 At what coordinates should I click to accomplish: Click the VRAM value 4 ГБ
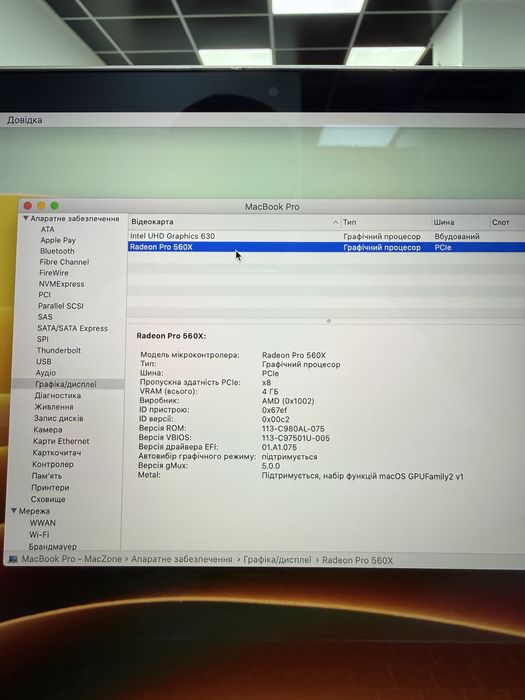coord(270,392)
